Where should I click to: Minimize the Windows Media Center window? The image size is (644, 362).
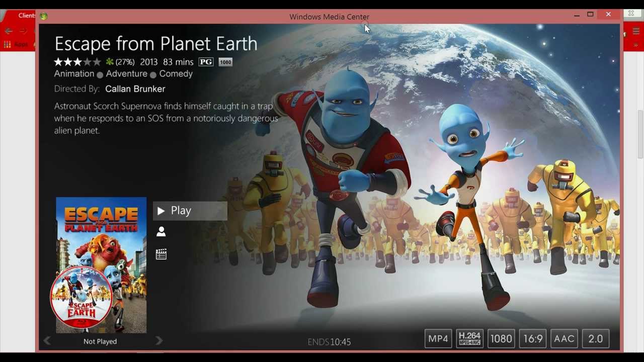coord(577,15)
